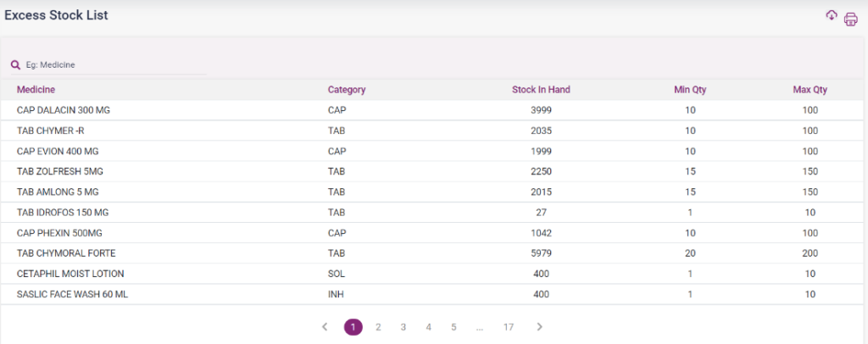Viewport: 868px width, 344px height.
Task: Select page 5 in pagination
Action: (x=453, y=327)
